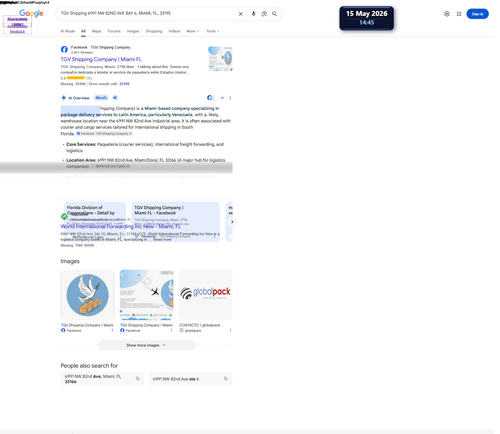Start voice search with the microphone icon

[253, 14]
